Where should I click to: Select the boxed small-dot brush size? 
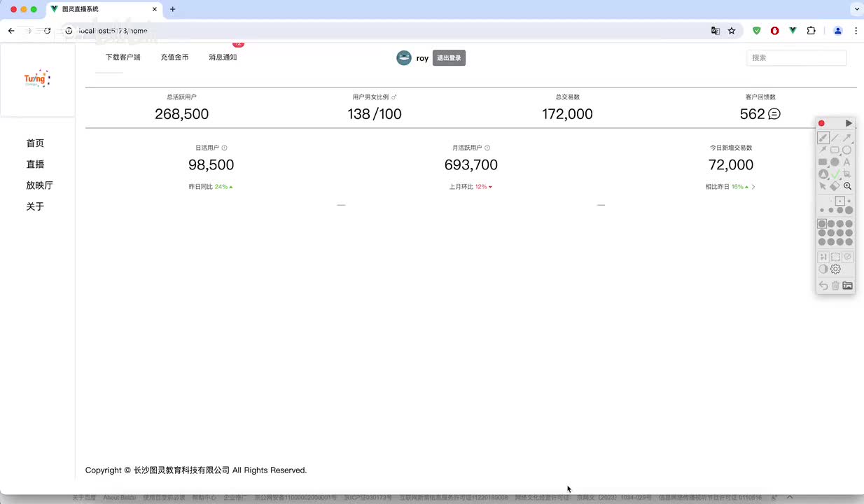coord(839,201)
